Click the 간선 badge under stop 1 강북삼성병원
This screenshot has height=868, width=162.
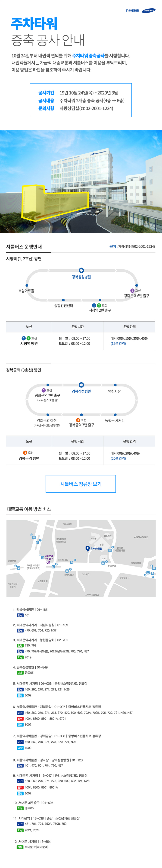(20, 615)
